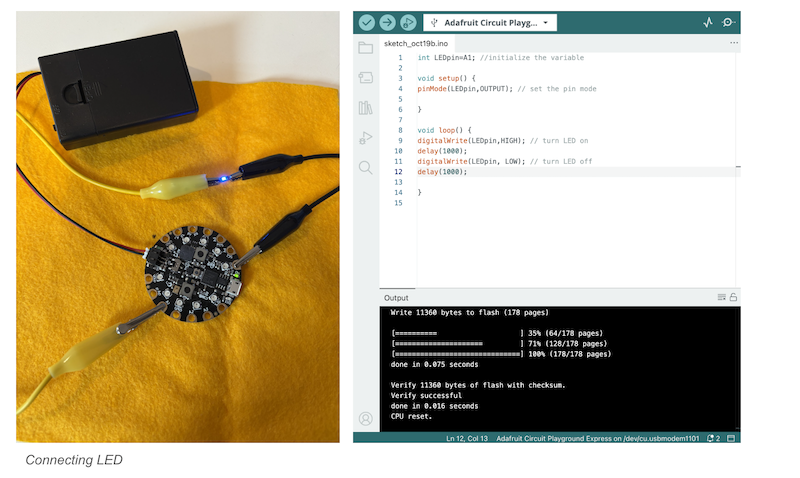The width and height of the screenshot is (800, 478).
Task: Toggle output word wrap icon
Action: pos(721,297)
